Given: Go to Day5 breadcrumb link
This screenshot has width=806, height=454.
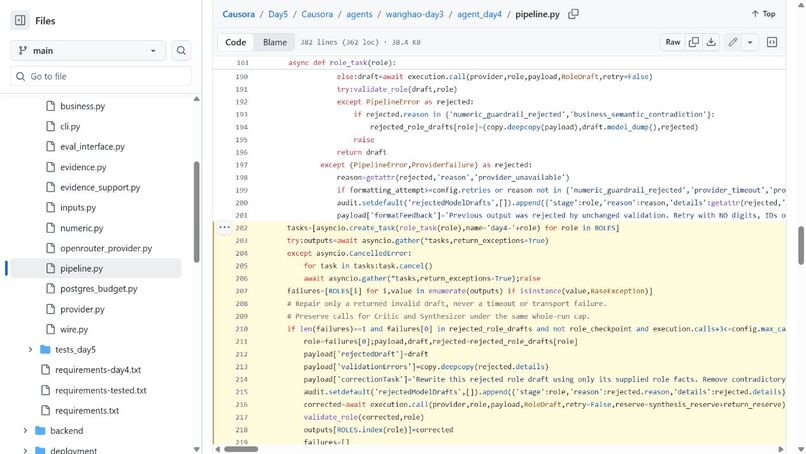Looking at the screenshot, I should (x=278, y=14).
